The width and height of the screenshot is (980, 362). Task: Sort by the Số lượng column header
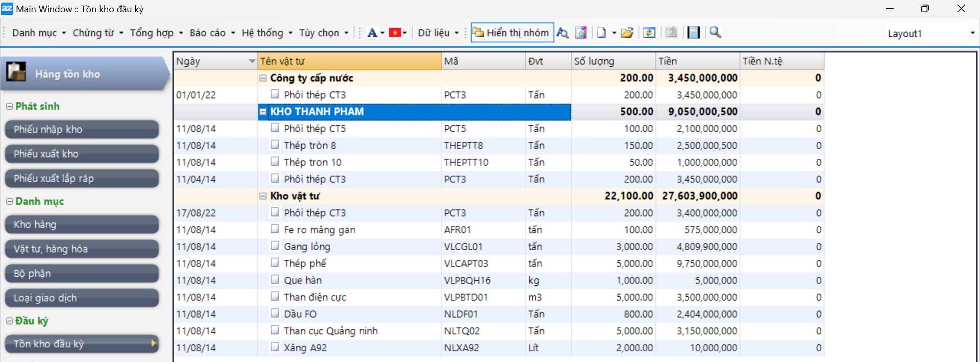[x=612, y=61]
